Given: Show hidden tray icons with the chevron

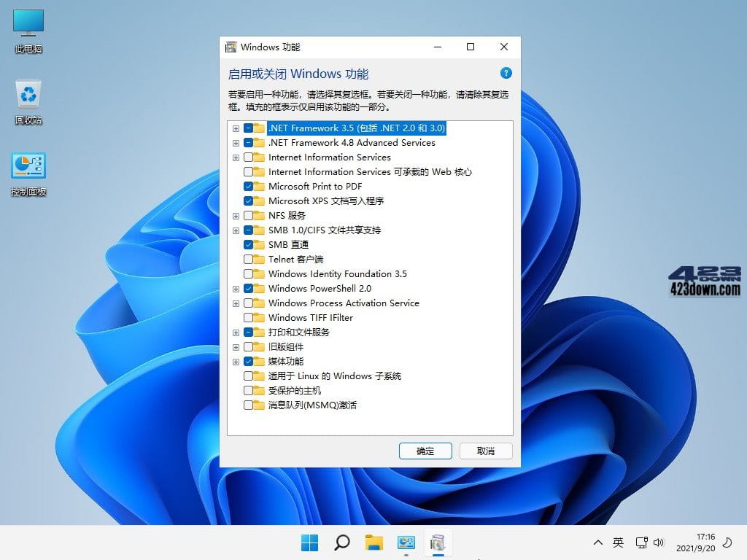Looking at the screenshot, I should coord(598,542).
